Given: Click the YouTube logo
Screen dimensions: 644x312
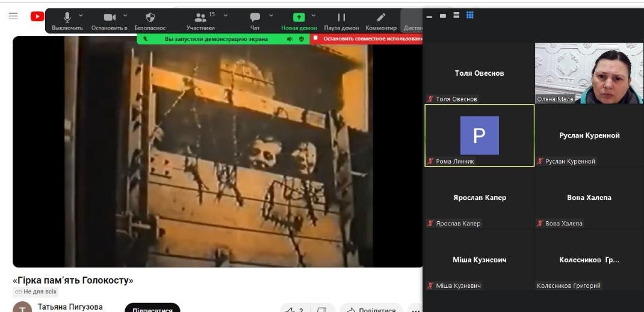Looking at the screenshot, I should 37,16.
